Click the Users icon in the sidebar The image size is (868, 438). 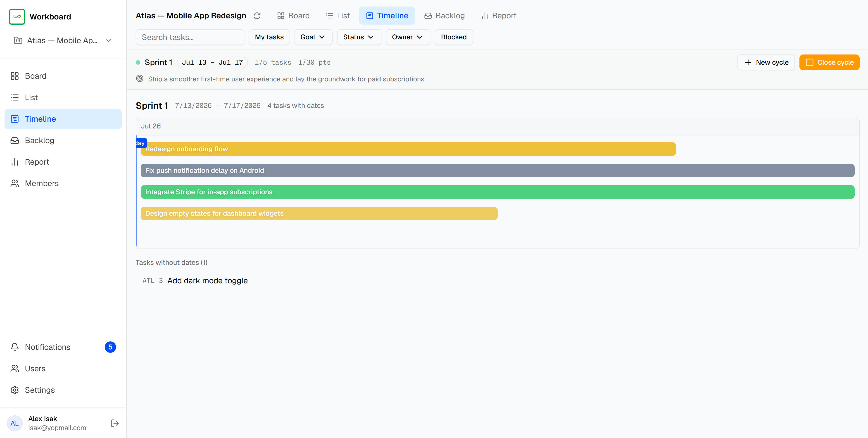[14, 369]
